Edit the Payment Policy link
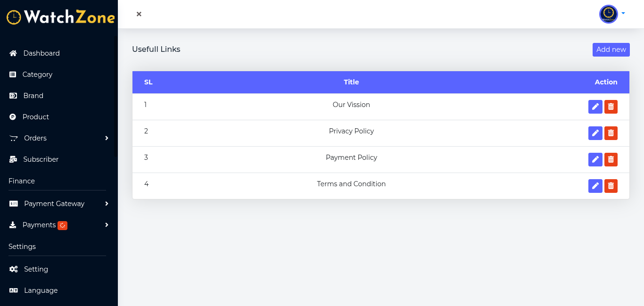The image size is (644, 306). (x=595, y=160)
